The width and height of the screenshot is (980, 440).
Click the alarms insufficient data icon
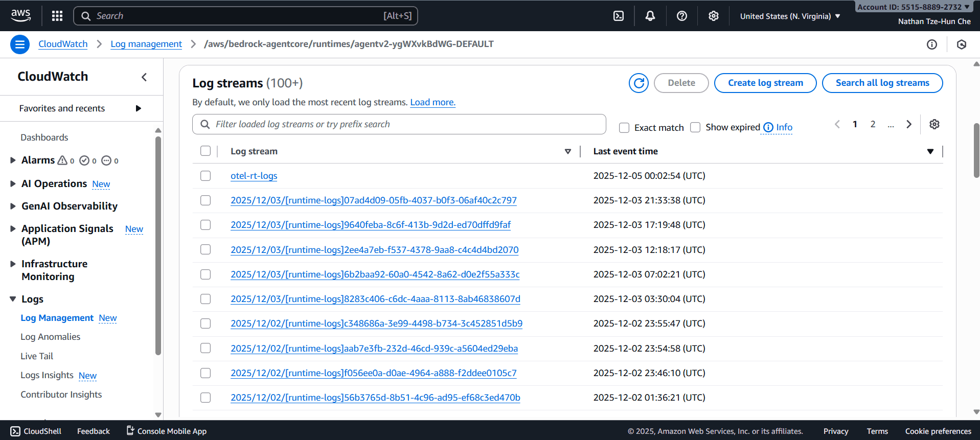pyautogui.click(x=106, y=160)
